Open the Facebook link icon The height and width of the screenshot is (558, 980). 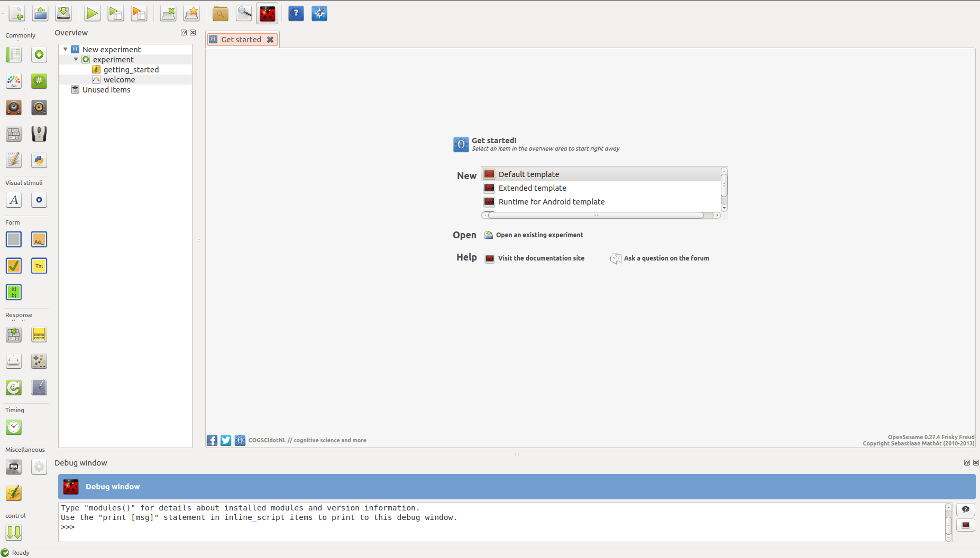[x=212, y=440]
